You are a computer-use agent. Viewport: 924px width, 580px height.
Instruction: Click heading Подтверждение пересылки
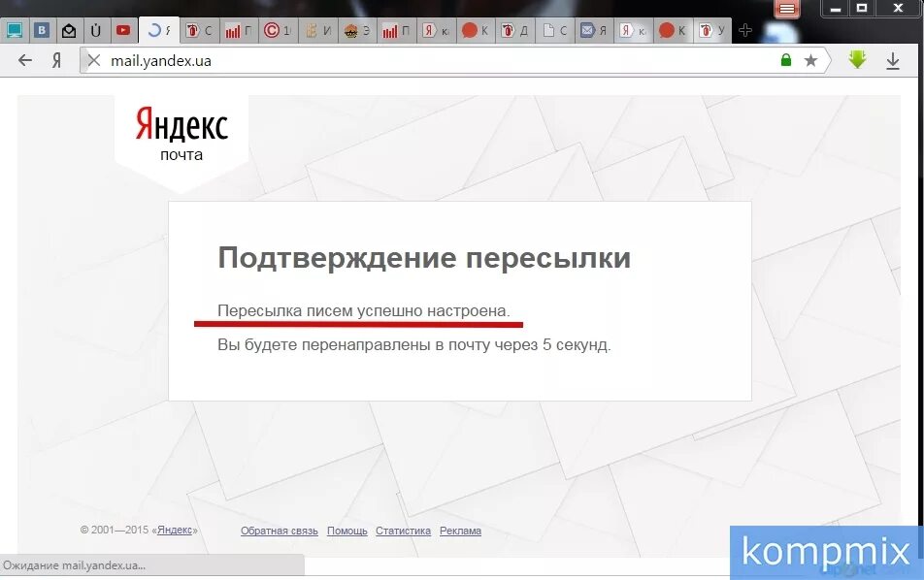pos(424,258)
